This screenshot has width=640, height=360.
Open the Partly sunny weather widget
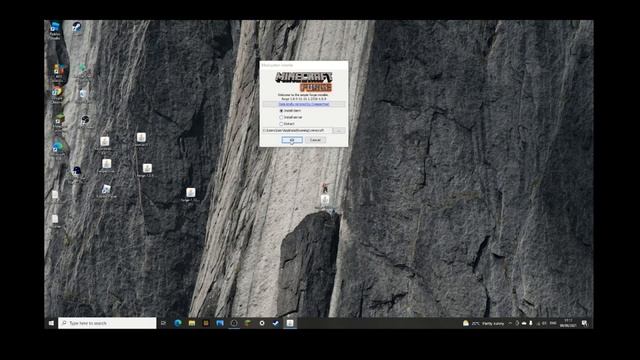(x=484, y=323)
